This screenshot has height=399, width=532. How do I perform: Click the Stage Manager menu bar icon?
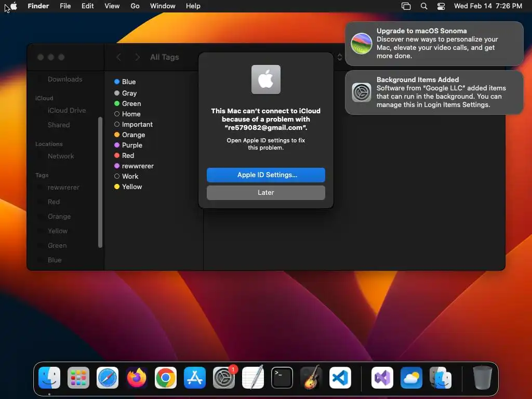406,6
